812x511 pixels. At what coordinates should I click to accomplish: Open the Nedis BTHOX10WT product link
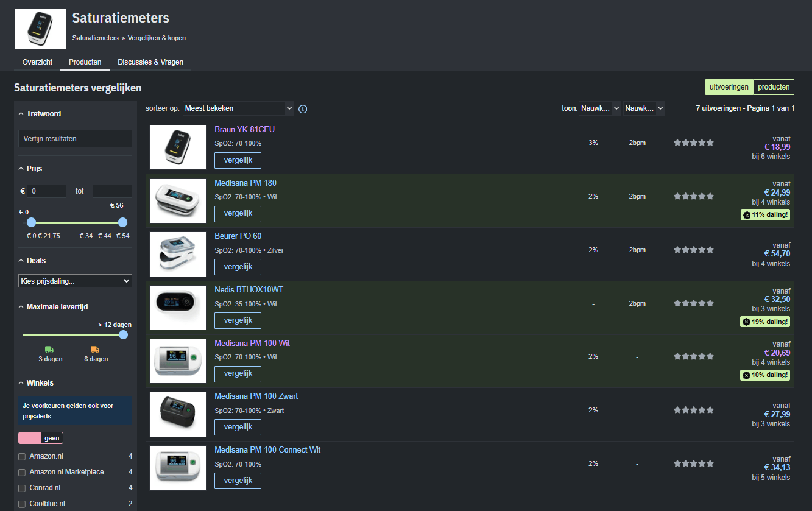tap(249, 289)
